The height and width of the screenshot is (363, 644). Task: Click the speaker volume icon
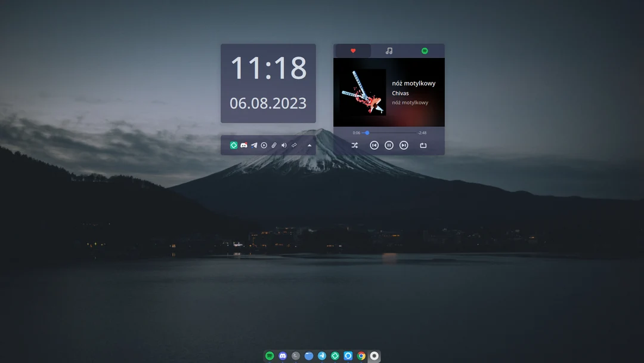coord(283,145)
